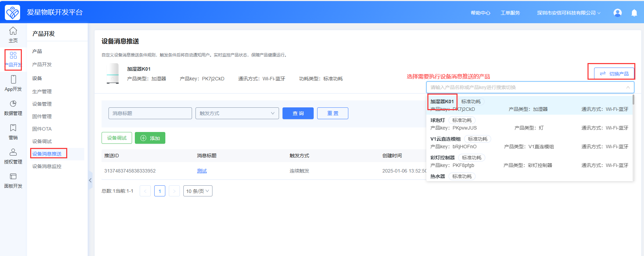Open the 主页 home icon

13,31
